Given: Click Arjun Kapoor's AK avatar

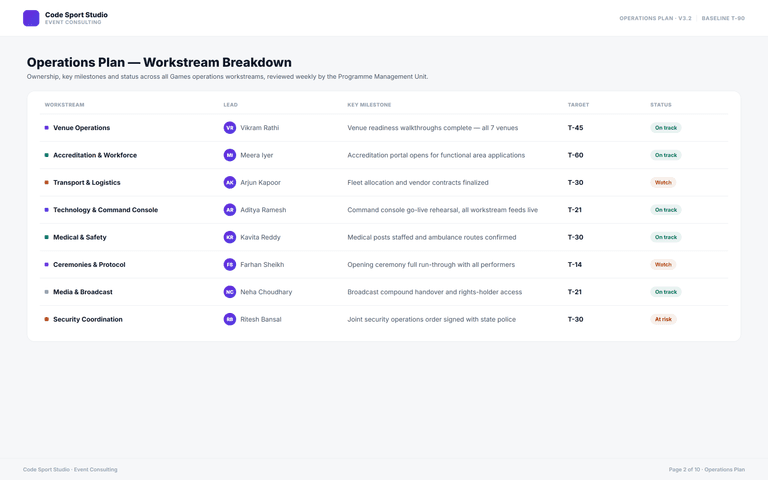Looking at the screenshot, I should [230, 183].
